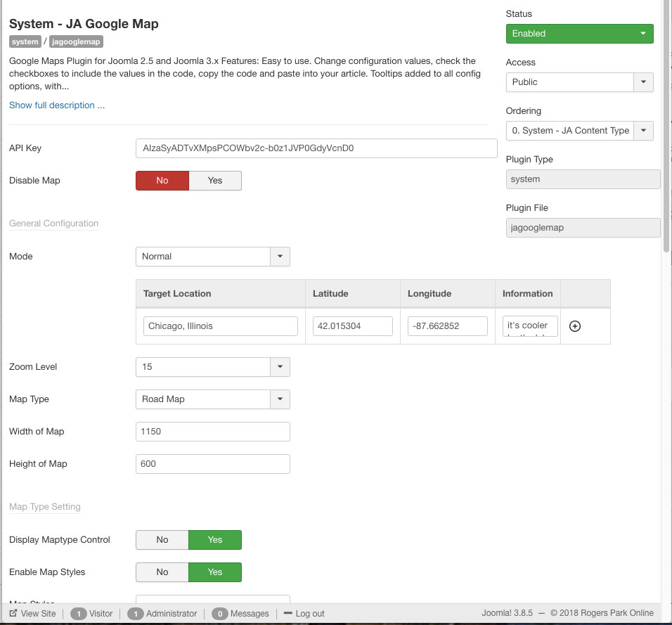672x625 pixels.
Task: Open the site using View Site icon
Action: (x=32, y=613)
